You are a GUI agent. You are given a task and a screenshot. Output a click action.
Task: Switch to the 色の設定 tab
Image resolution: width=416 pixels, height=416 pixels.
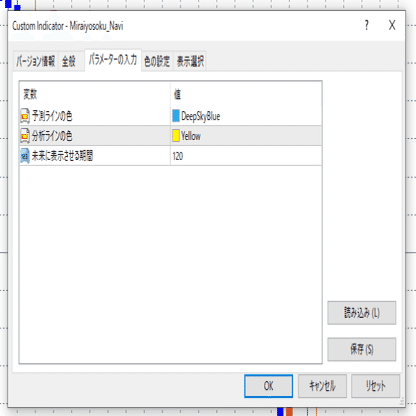point(157,61)
